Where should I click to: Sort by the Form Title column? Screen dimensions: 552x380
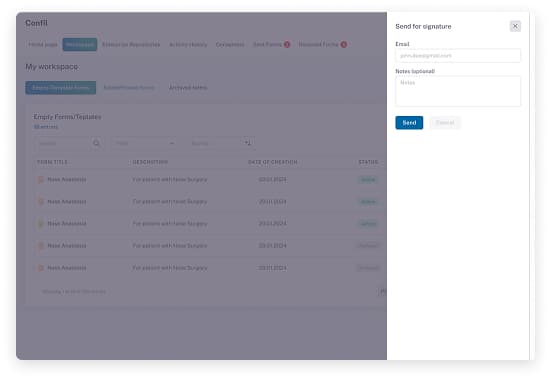click(52, 162)
